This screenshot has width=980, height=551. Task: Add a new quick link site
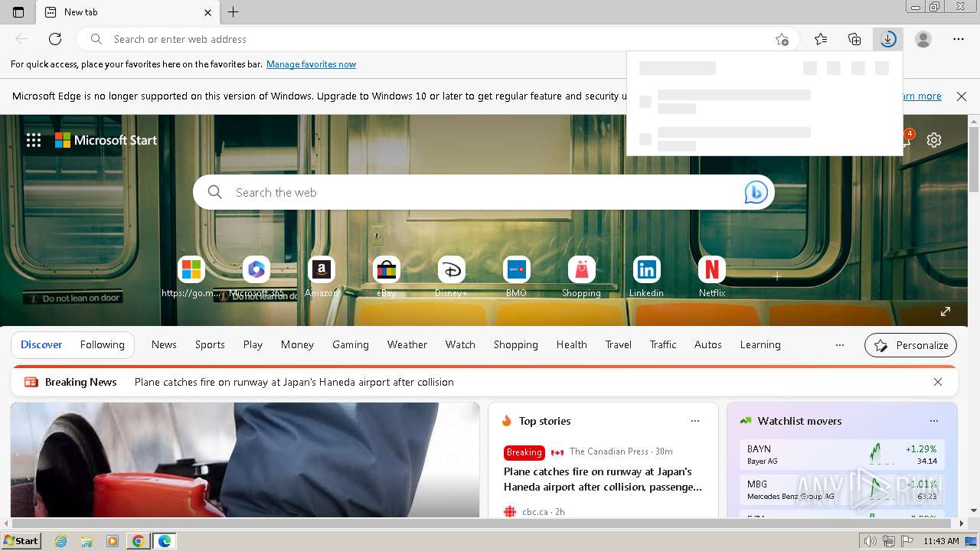coord(777,276)
